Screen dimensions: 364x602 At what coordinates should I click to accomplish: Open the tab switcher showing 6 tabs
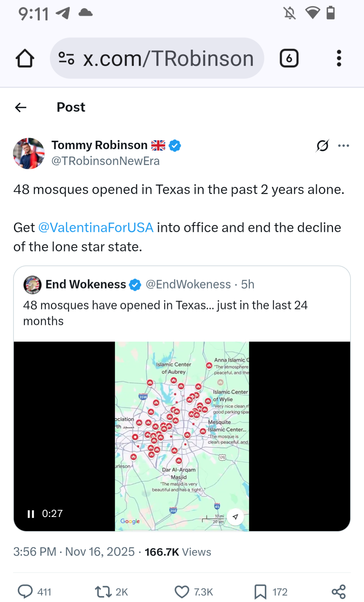[289, 58]
